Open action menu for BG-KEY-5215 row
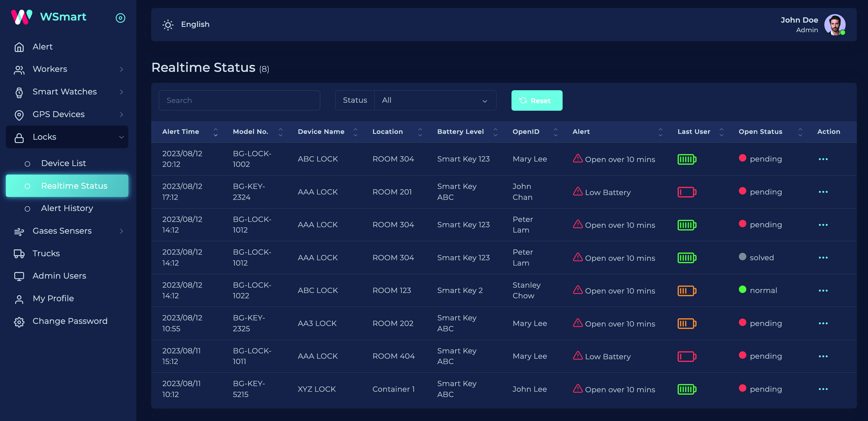Screen dimensions: 868x421 [x=823, y=389]
